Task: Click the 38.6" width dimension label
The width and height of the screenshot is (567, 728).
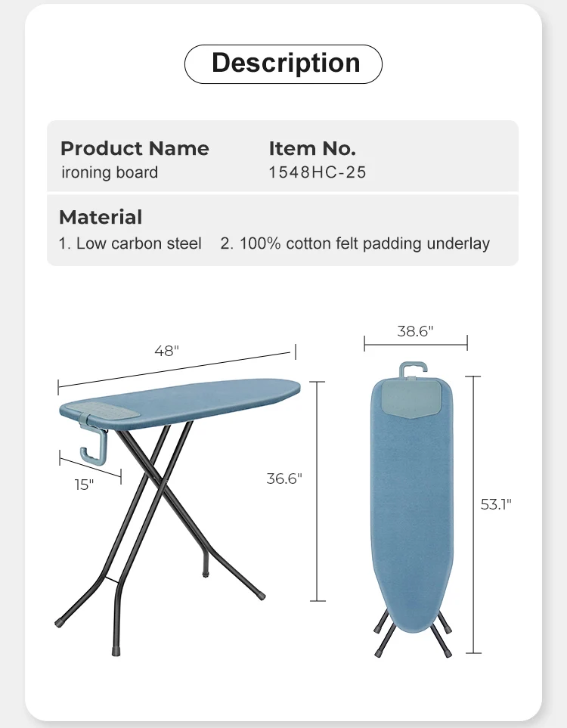Action: click(x=415, y=331)
